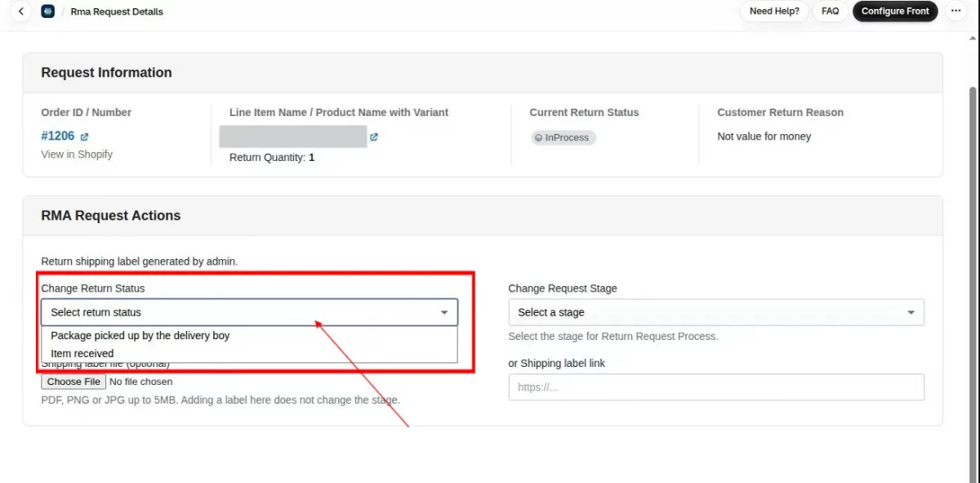Click the Line Item Name column header
This screenshot has height=483, width=980.
click(x=339, y=113)
